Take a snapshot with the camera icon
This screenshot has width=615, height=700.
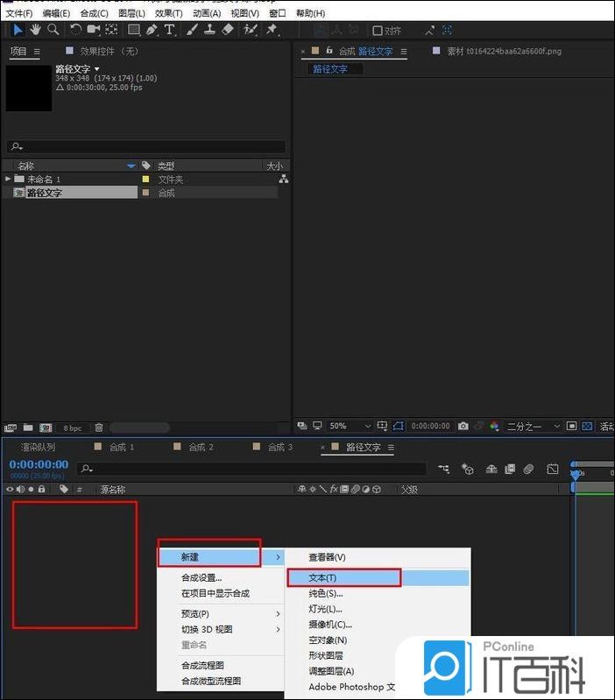pyautogui.click(x=463, y=427)
